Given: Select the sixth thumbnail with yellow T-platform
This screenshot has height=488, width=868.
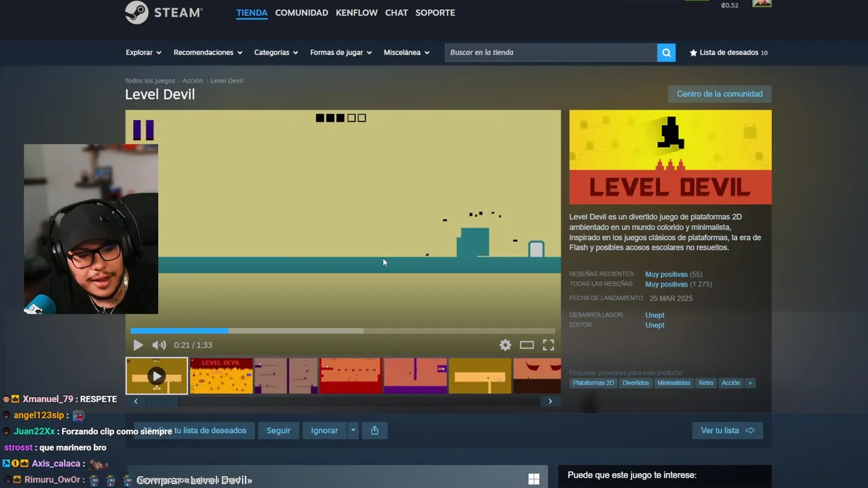Looking at the screenshot, I should point(480,375).
